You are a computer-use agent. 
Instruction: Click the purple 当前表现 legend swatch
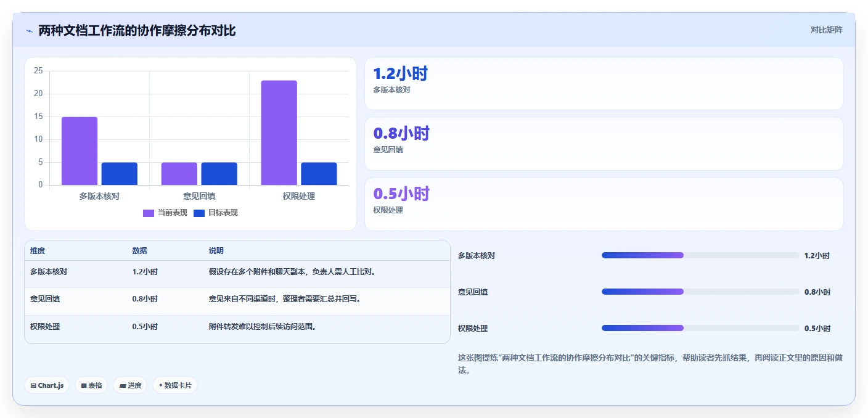149,213
